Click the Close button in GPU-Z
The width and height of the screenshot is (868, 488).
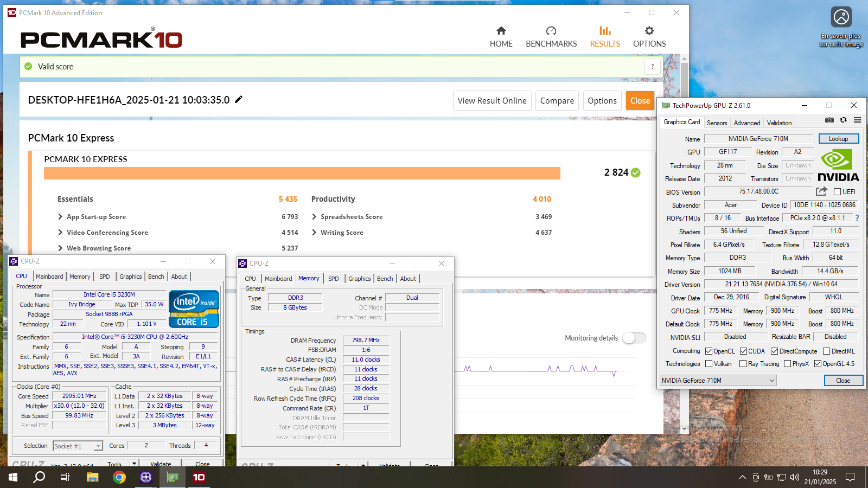tap(843, 381)
